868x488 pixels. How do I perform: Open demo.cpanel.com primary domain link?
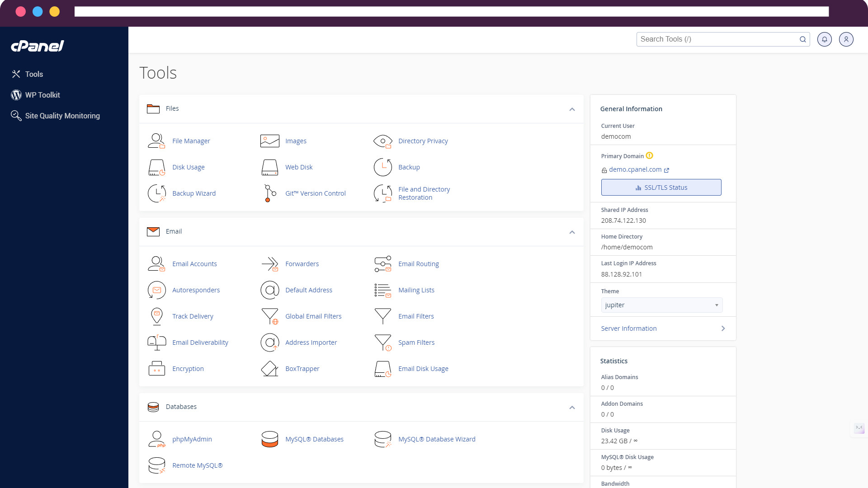635,169
